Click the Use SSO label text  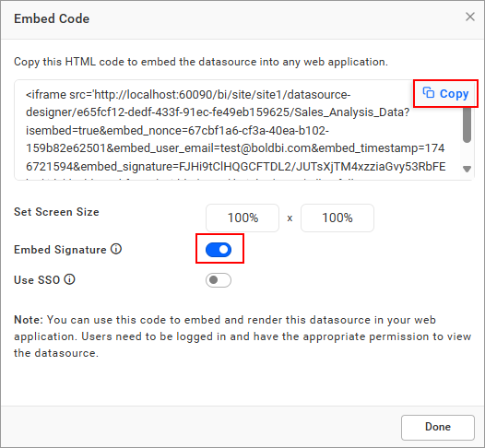pos(37,280)
